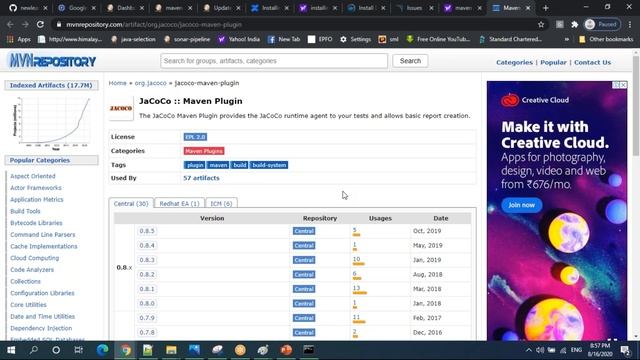Open the Categories top menu link
This screenshot has width=640, height=360.
[514, 62]
